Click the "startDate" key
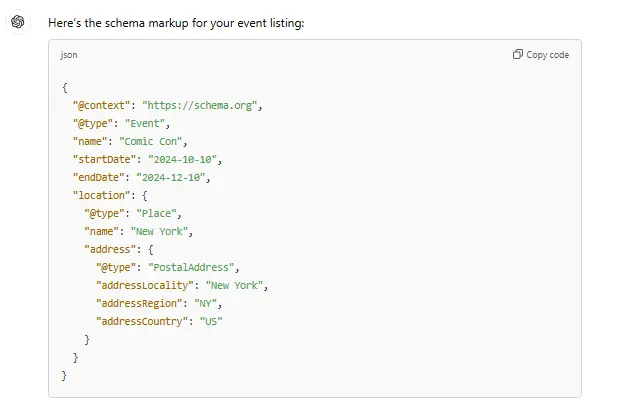 tap(104, 159)
